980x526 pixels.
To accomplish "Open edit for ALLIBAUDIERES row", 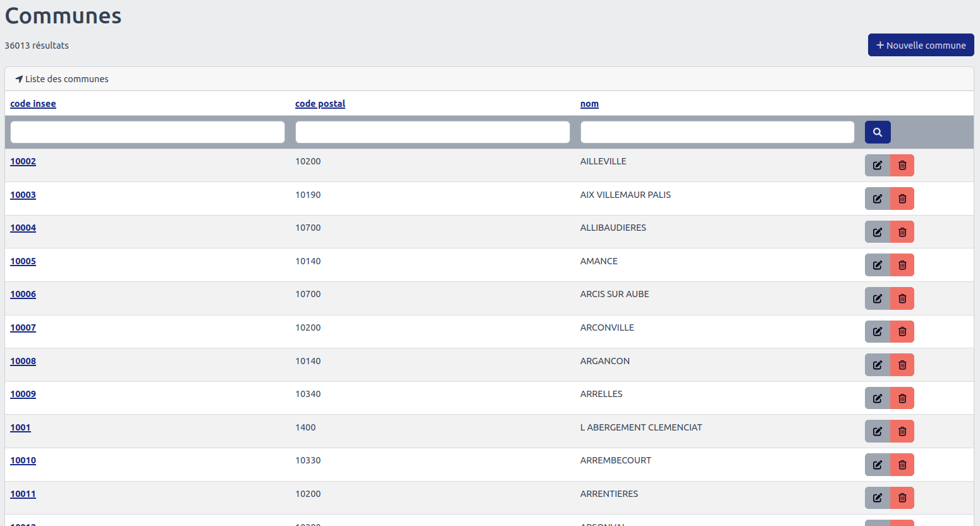I will click(877, 232).
